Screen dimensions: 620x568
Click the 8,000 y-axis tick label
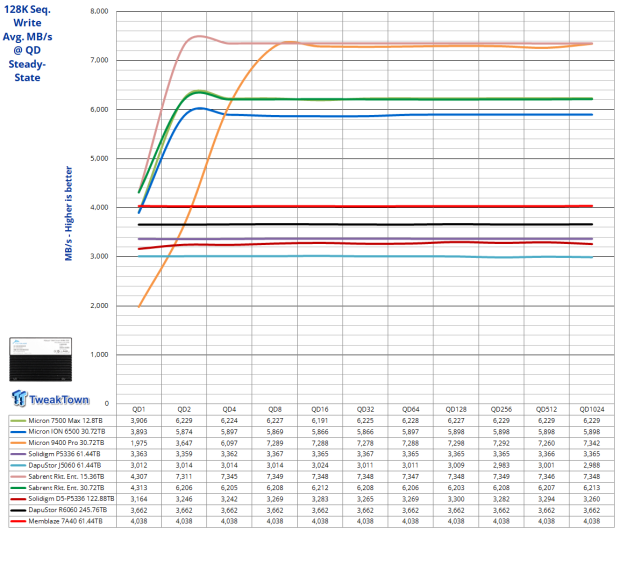click(99, 11)
